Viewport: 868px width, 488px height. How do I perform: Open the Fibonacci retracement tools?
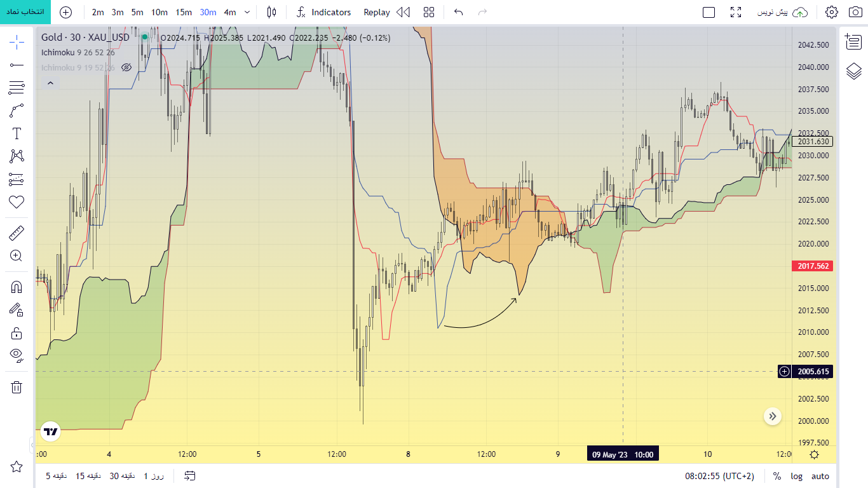pyautogui.click(x=17, y=88)
